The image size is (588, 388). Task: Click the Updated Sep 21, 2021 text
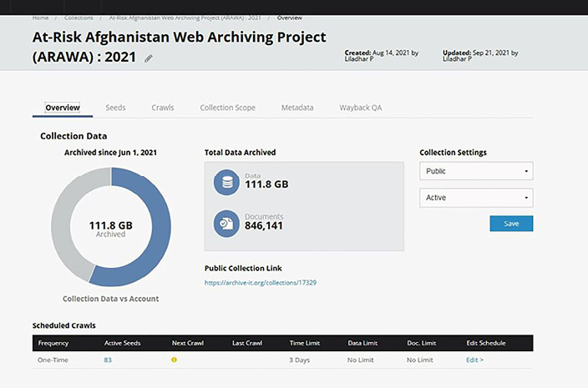click(x=480, y=55)
